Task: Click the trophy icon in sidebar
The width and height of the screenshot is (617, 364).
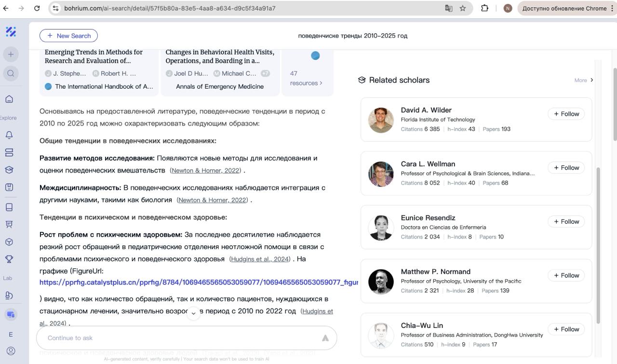Action: tap(9, 259)
